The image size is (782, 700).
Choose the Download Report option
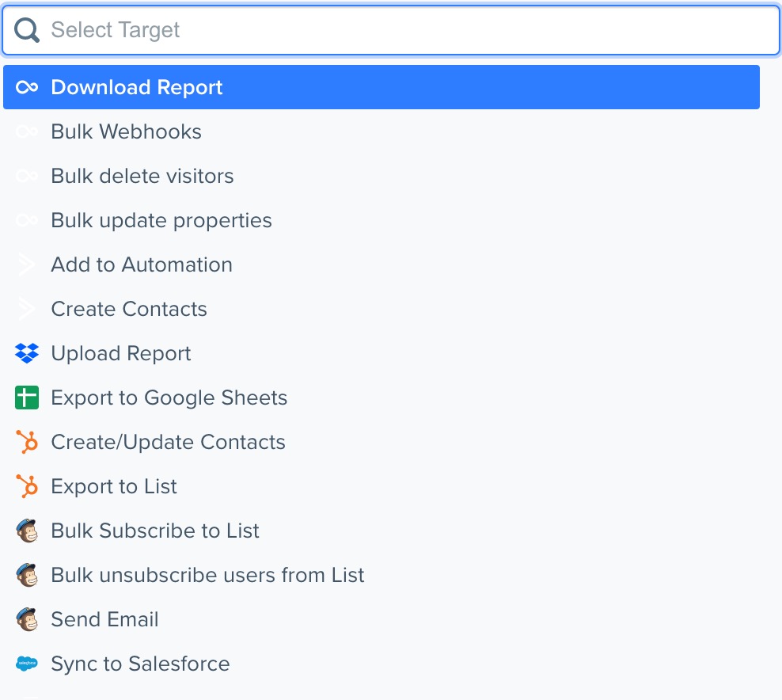(137, 87)
